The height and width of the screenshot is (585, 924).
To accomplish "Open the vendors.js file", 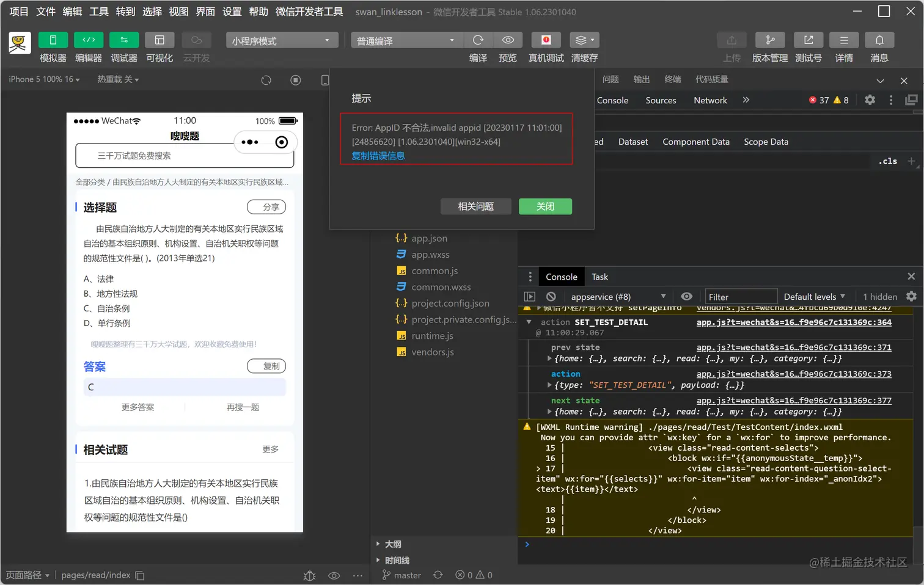I will coord(432,352).
